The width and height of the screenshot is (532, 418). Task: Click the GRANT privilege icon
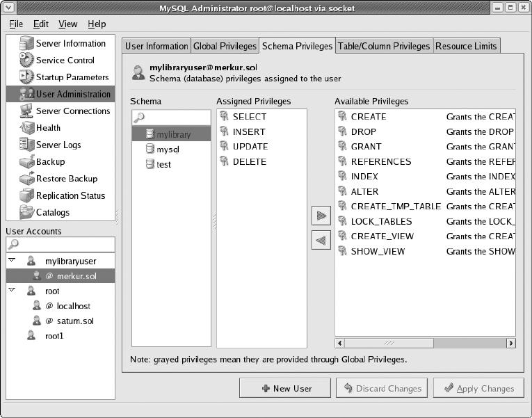pyautogui.click(x=342, y=146)
